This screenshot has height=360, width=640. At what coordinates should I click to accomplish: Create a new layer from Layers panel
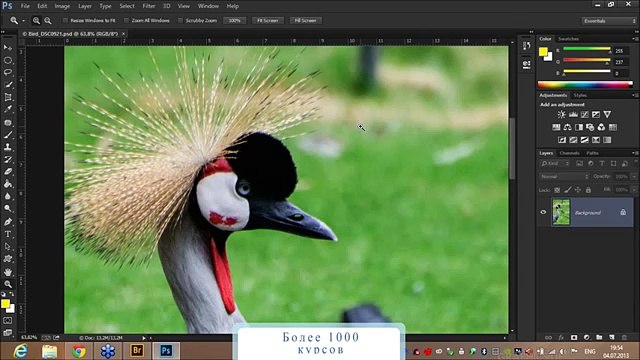pos(611,338)
